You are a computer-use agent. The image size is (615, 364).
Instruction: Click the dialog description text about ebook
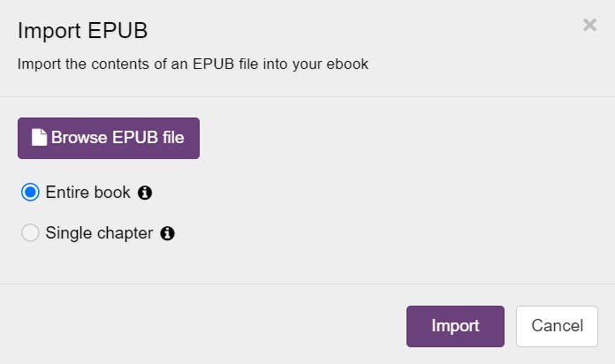pyautogui.click(x=193, y=64)
